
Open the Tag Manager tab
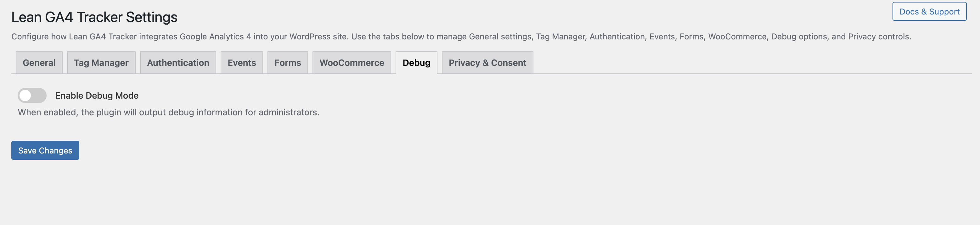pos(101,63)
